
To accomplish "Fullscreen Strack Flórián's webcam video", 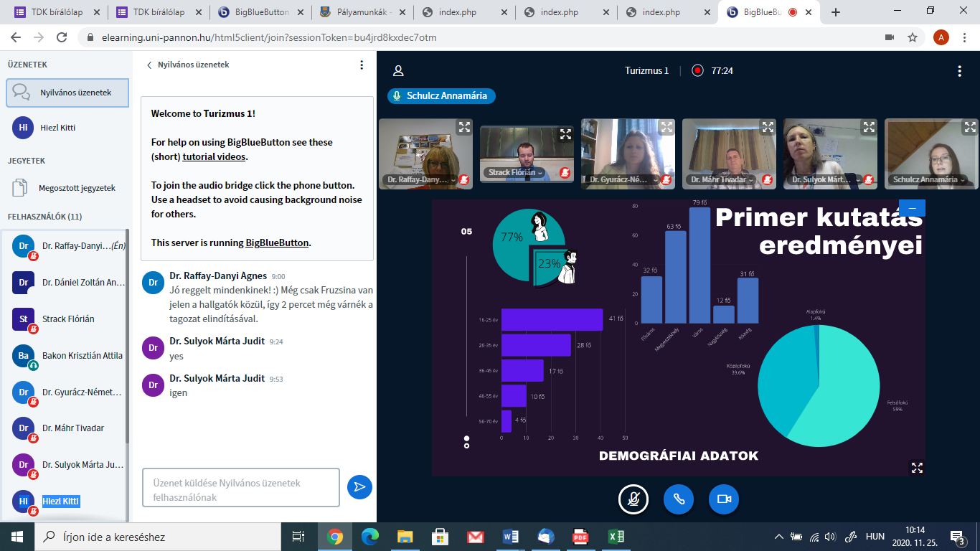I will click(x=565, y=134).
